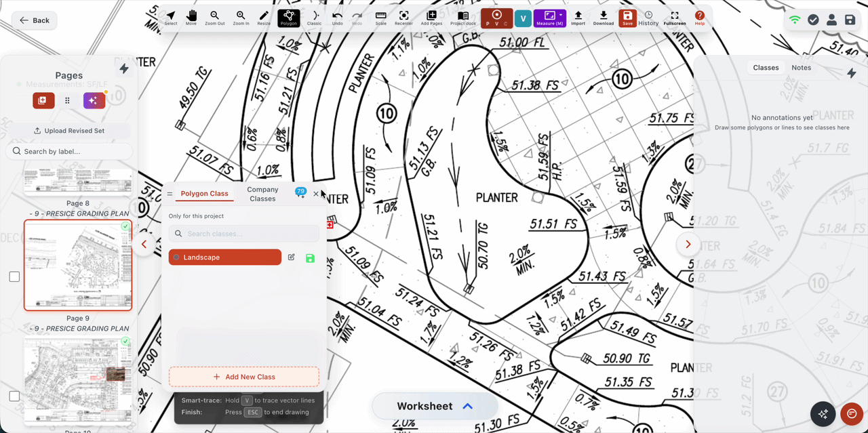Click the green wifi status icon

(x=795, y=20)
